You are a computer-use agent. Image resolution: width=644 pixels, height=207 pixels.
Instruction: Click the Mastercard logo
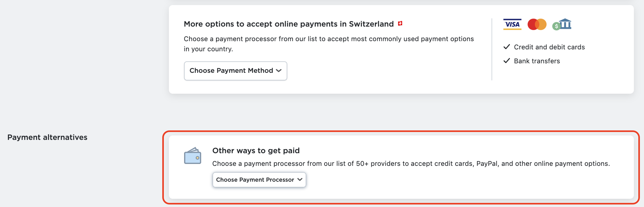[537, 24]
